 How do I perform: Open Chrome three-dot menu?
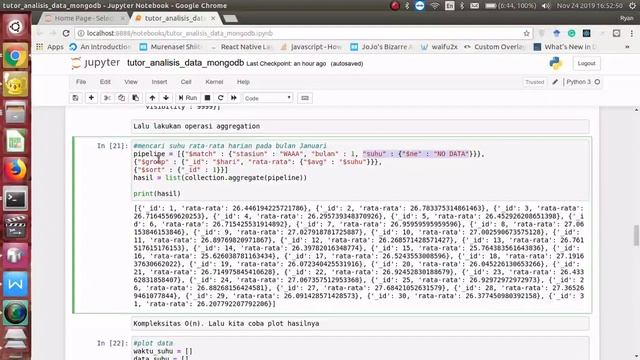click(x=631, y=33)
